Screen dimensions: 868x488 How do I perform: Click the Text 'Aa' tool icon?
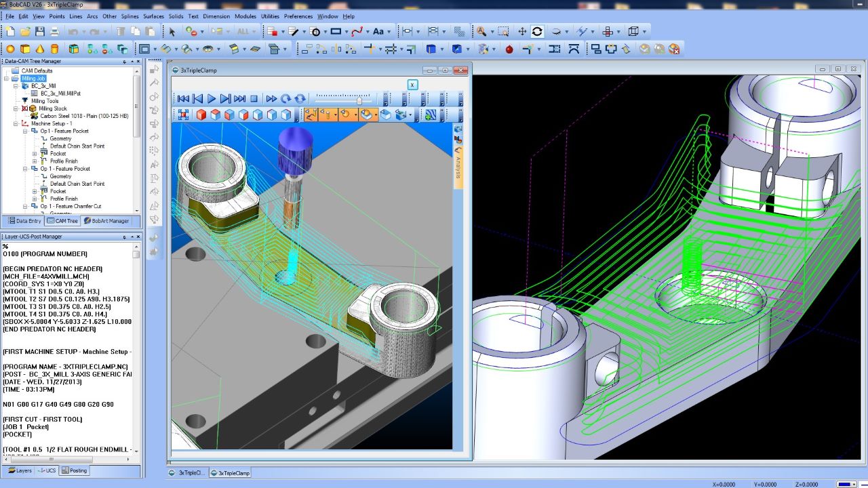pos(379,31)
